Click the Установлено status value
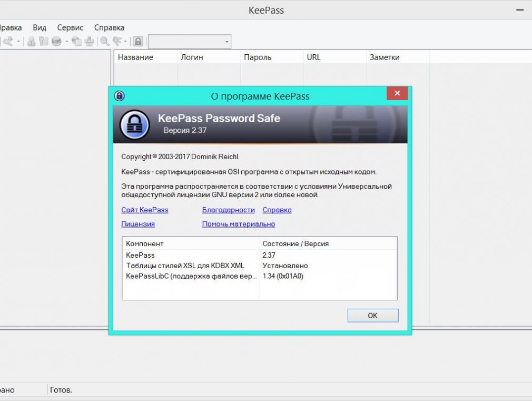This screenshot has width=532, height=401. point(285,266)
